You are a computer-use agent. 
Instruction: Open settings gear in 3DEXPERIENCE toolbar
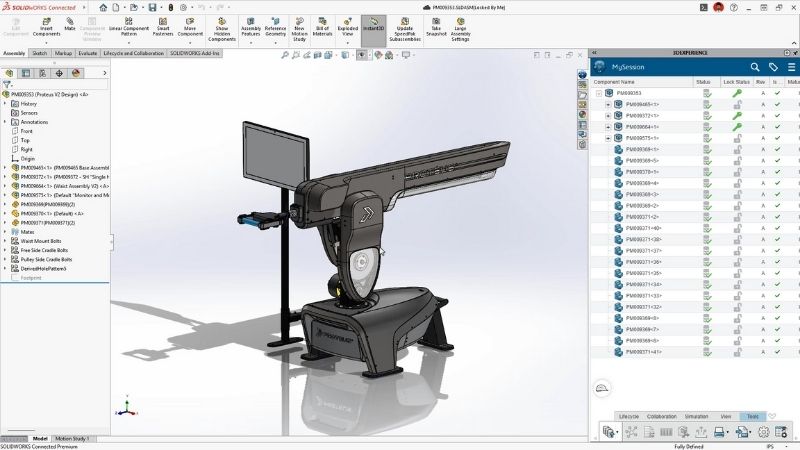(x=763, y=432)
